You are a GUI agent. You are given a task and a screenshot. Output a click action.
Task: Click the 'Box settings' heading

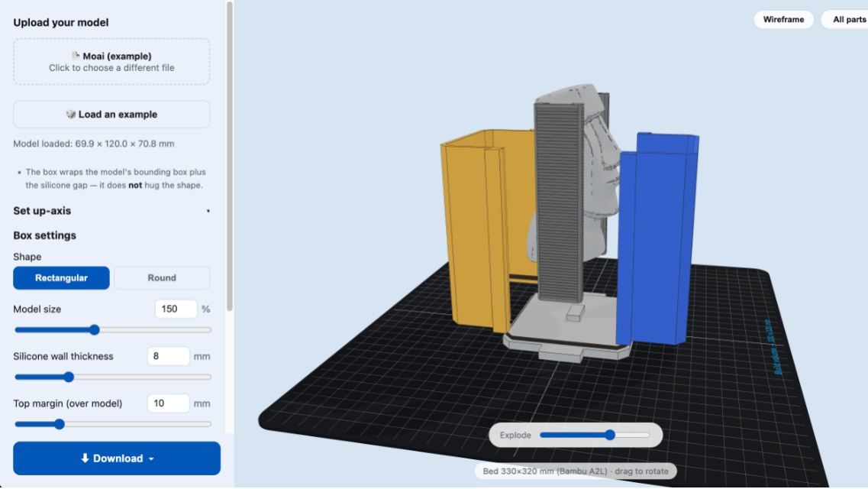click(45, 235)
